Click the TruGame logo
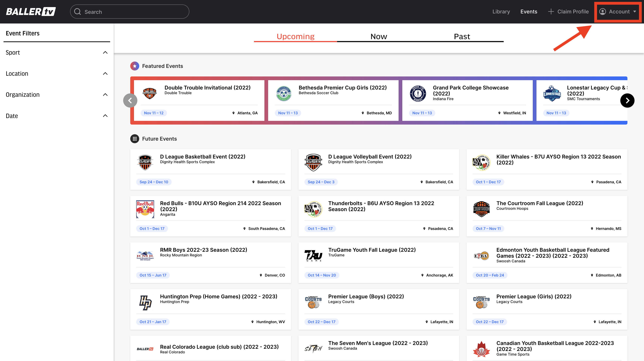 313,256
